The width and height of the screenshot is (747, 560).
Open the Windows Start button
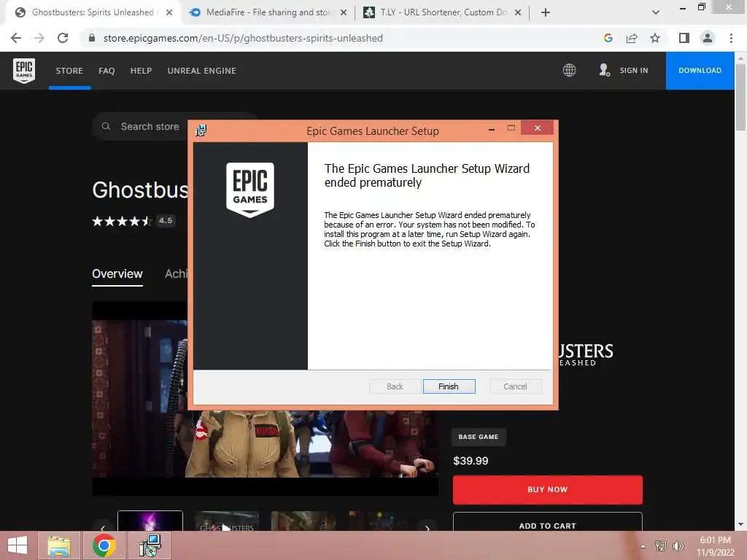18,545
